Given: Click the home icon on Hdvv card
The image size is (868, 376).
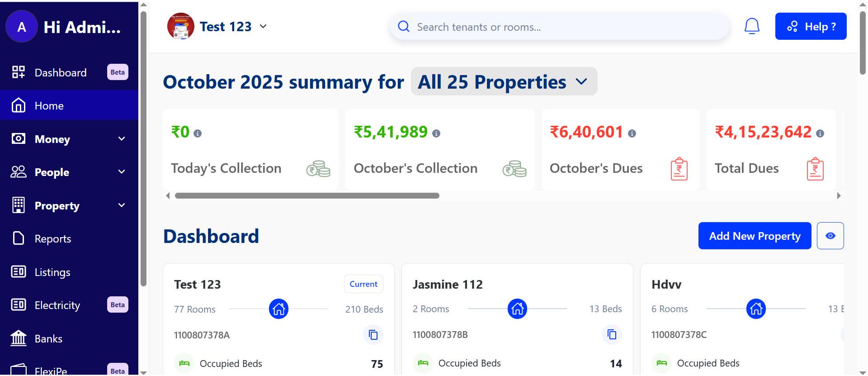Looking at the screenshot, I should pyautogui.click(x=756, y=309).
